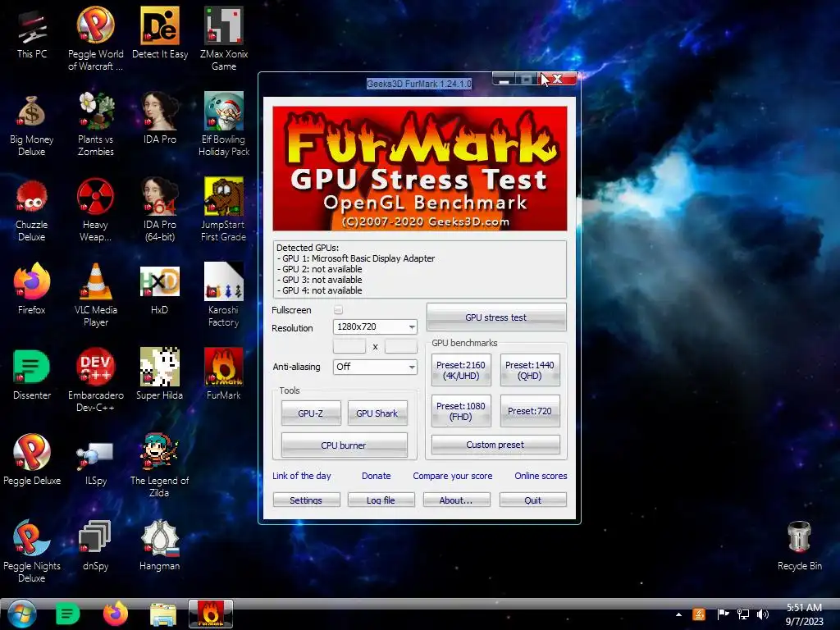Image resolution: width=840 pixels, height=630 pixels.
Task: Select the ZMax Xonix Game icon
Action: click(x=223, y=39)
